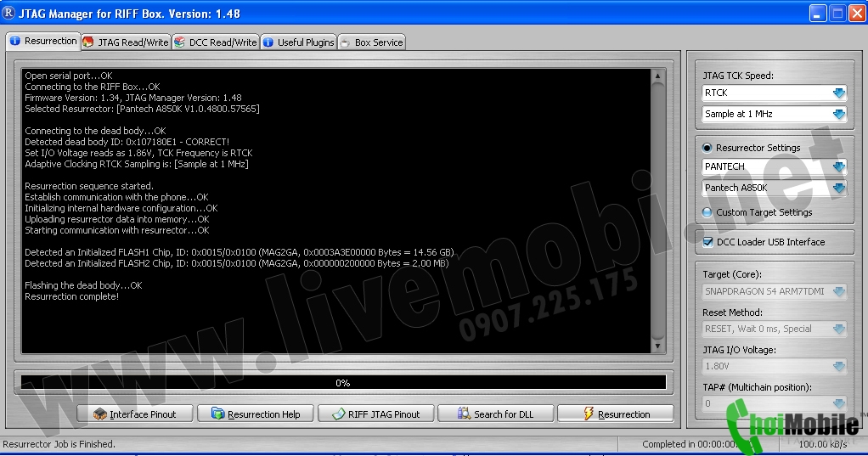Screen dimensions: 868x456
Task: Click the DCC Read/Write tab icon
Action: click(x=179, y=42)
